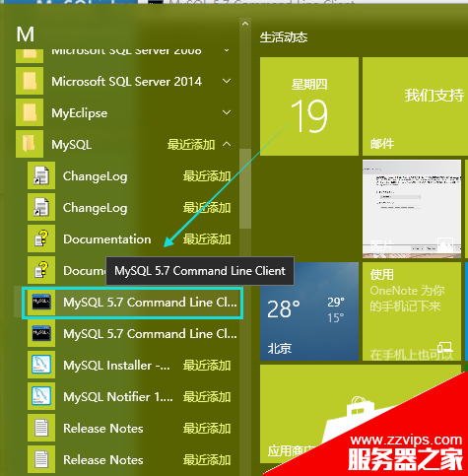This screenshot has width=468, height=476.
Task: Open the 应用商店 store tile
Action: click(x=361, y=414)
